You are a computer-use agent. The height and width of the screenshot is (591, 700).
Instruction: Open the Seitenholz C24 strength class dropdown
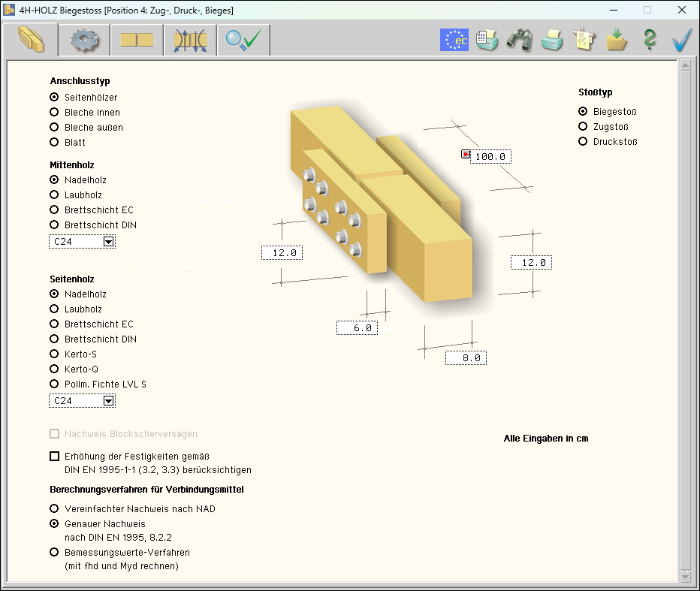point(108,401)
